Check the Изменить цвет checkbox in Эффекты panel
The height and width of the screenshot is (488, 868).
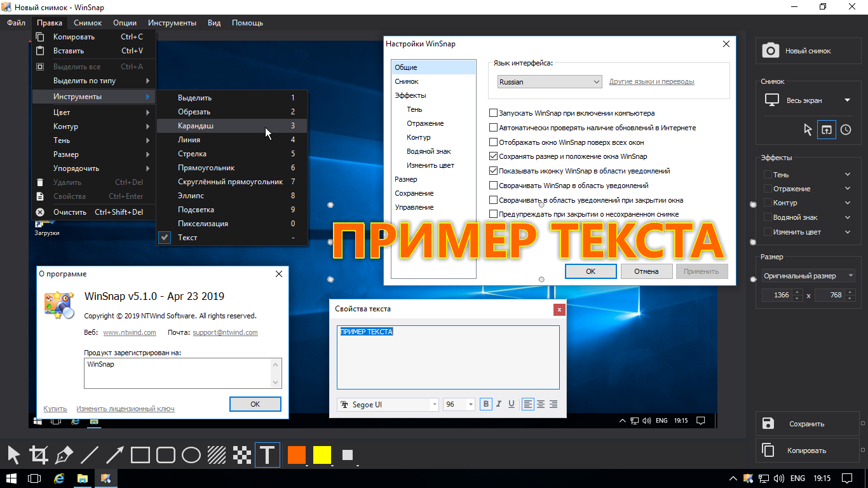[x=768, y=232]
